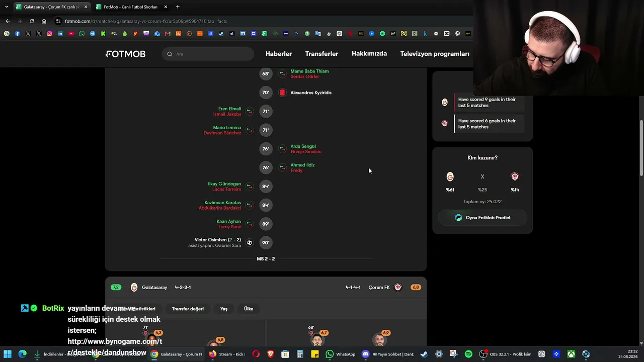This screenshot has height=362, width=644.
Task: Switch to FotMob - Canlı Futbol Skorları tab
Action: pyautogui.click(x=131, y=7)
